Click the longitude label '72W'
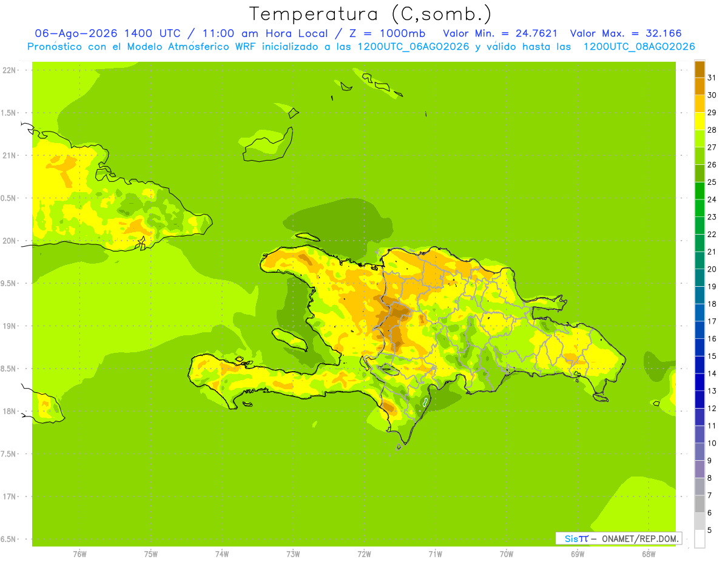The image size is (728, 562). (x=364, y=554)
